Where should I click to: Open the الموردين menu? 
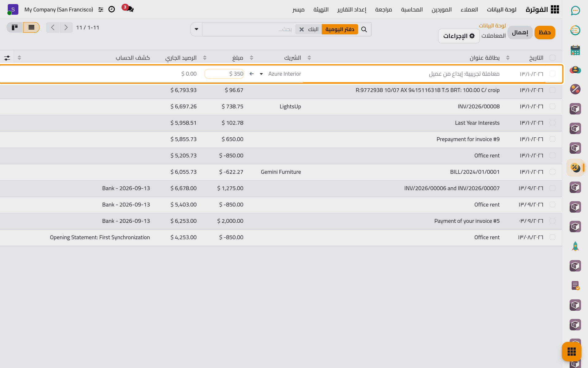pos(442,10)
